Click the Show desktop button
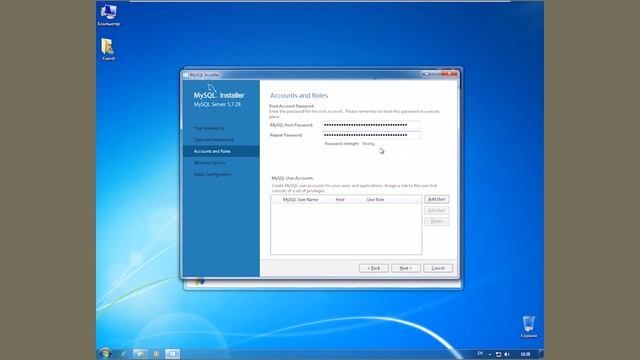The height and width of the screenshot is (360, 640). (541, 354)
